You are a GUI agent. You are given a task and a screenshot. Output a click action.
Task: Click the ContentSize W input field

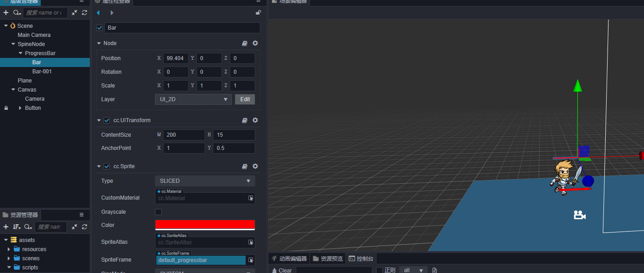click(x=184, y=135)
